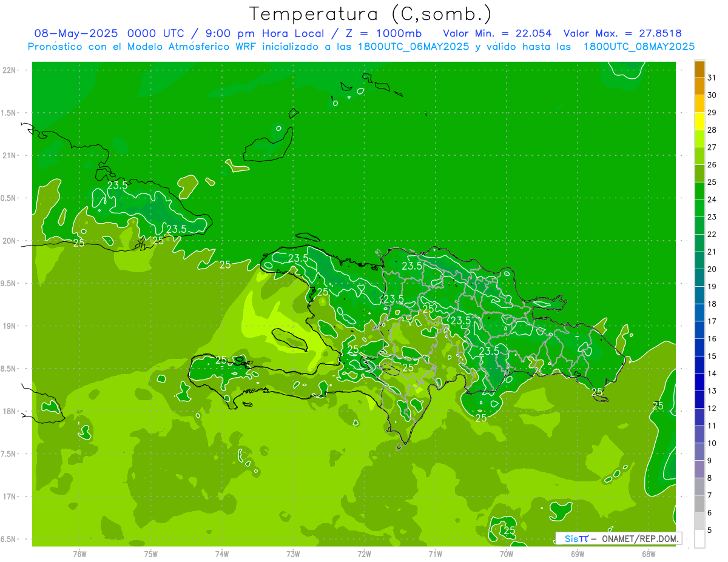Click the "20" label on the color bar

tap(712, 269)
